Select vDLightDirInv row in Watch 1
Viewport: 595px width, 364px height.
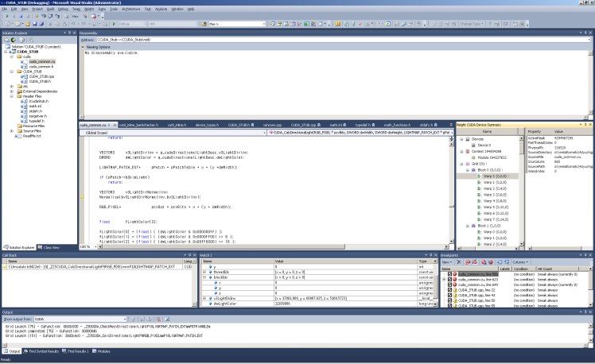click(319, 298)
